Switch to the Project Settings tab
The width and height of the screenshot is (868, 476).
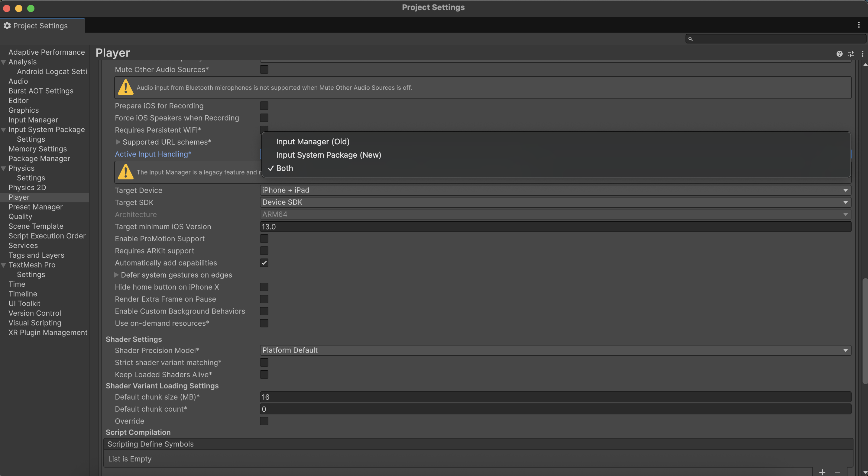(x=40, y=26)
